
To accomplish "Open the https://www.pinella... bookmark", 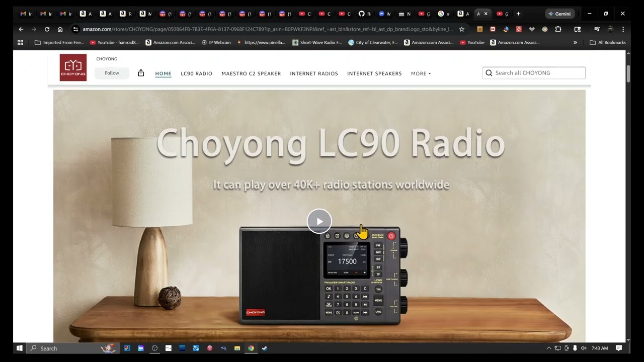I will (261, 43).
